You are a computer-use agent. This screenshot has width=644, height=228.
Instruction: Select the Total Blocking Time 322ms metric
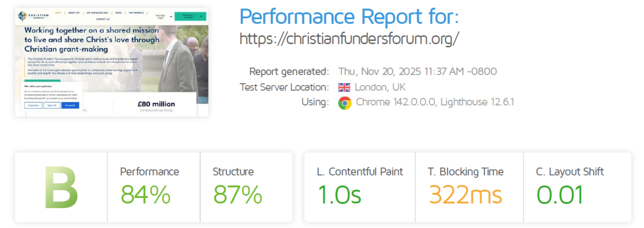[x=465, y=194]
